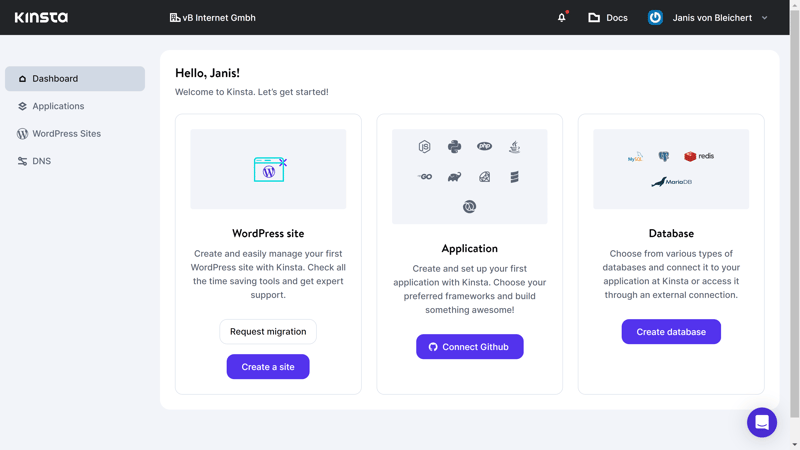Click the "WordPress site" card heading

tap(268, 233)
